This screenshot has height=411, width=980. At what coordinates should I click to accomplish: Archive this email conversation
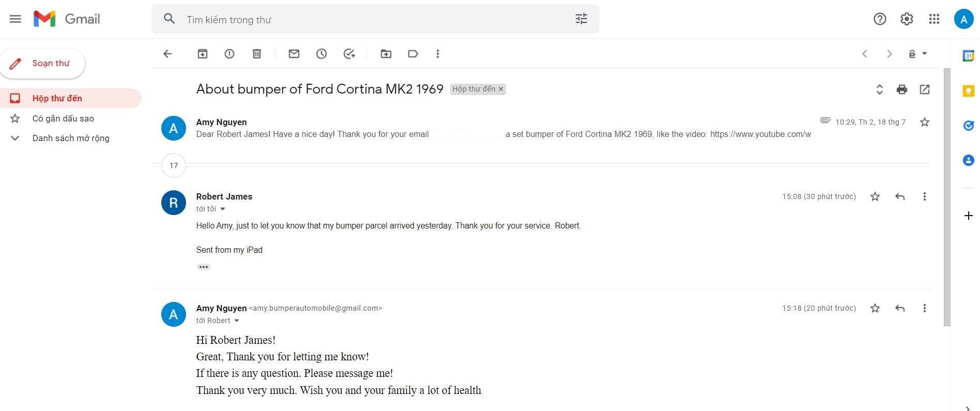[203, 54]
